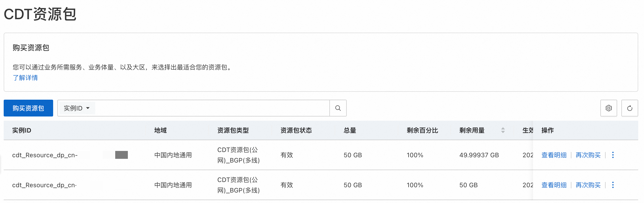
Task: Click the 购买资源包 card heading
Action: pyautogui.click(x=31, y=48)
